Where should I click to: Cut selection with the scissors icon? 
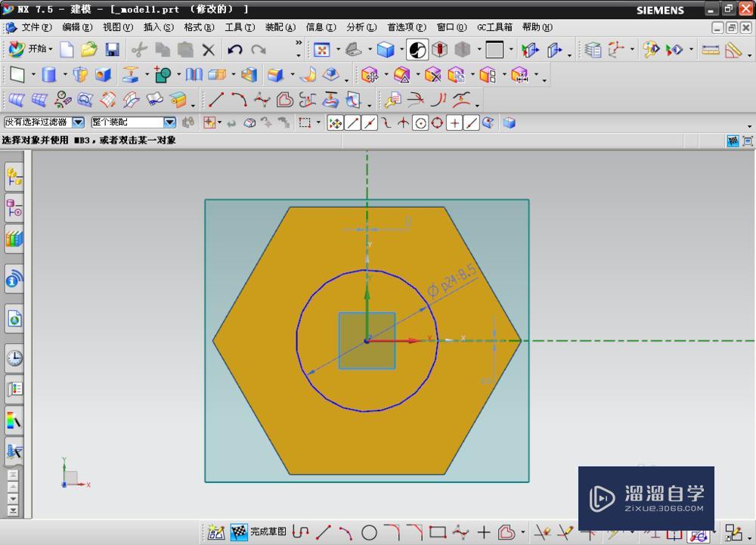click(x=139, y=50)
